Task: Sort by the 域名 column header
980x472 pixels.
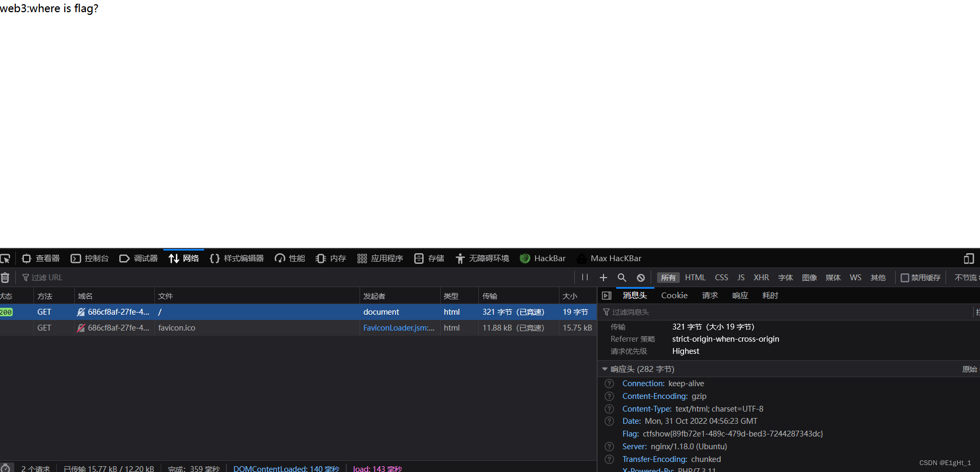Action: click(114, 296)
